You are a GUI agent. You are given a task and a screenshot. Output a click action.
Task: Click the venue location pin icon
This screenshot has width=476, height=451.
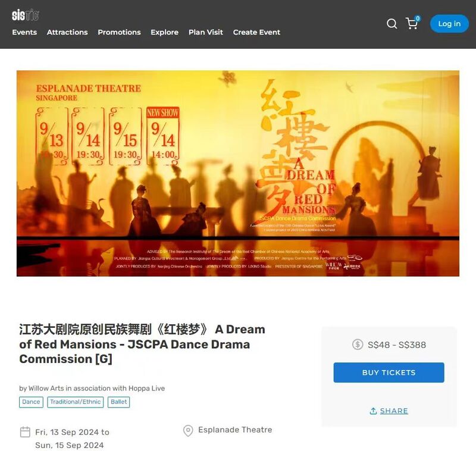188,431
